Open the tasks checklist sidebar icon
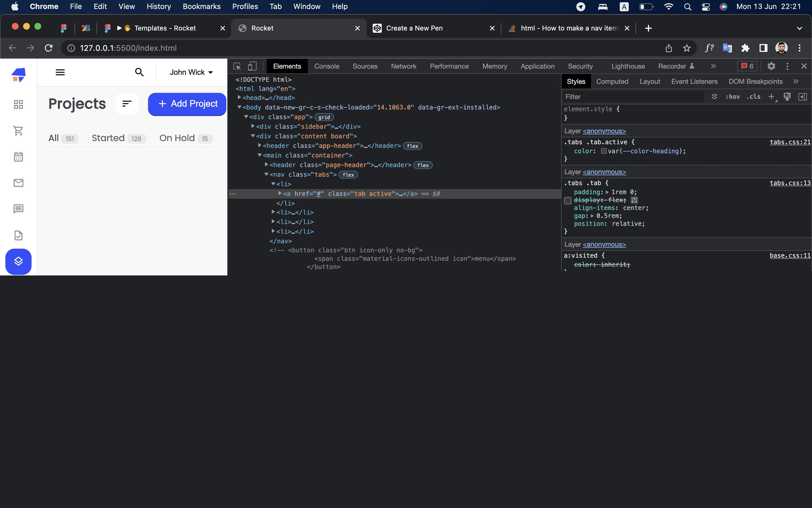This screenshot has width=812, height=508. 18,235
